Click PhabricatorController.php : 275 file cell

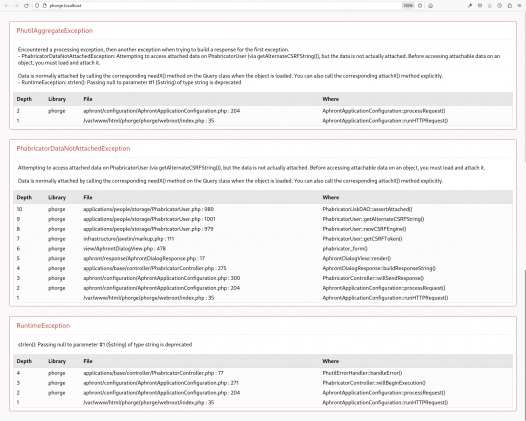(155, 268)
